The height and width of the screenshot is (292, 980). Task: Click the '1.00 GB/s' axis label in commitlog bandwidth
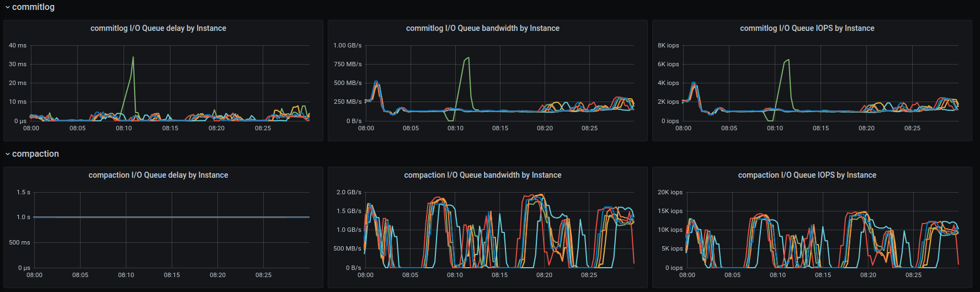tap(348, 45)
